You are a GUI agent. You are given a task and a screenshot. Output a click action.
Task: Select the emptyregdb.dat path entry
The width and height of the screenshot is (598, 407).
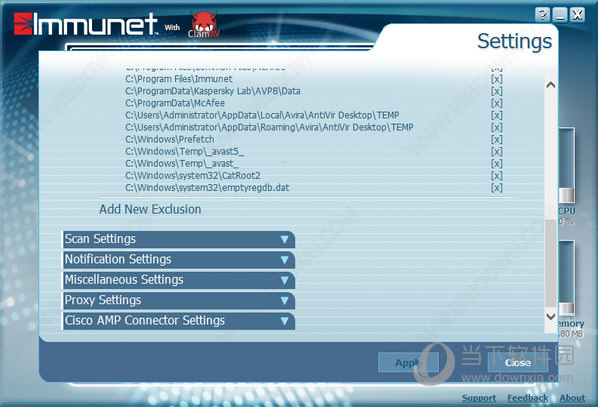coord(207,188)
